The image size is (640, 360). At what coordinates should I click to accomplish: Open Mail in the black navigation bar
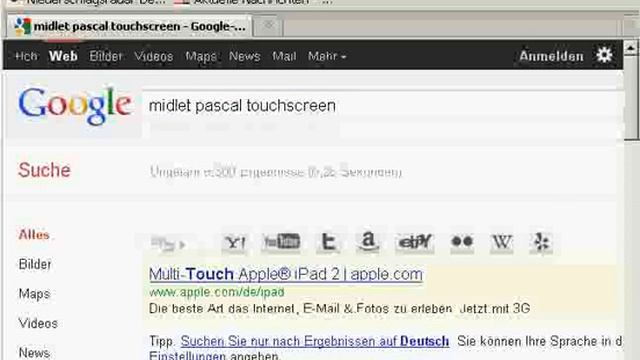pyautogui.click(x=284, y=56)
